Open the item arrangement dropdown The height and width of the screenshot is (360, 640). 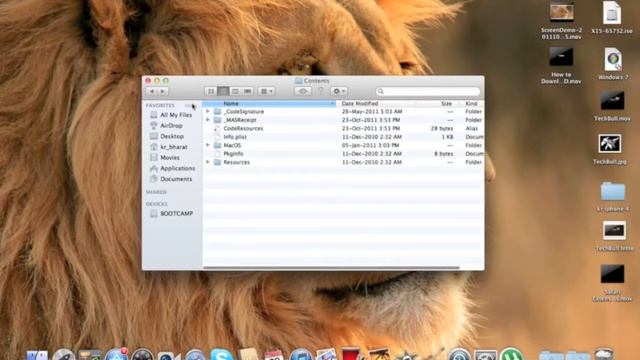[267, 91]
